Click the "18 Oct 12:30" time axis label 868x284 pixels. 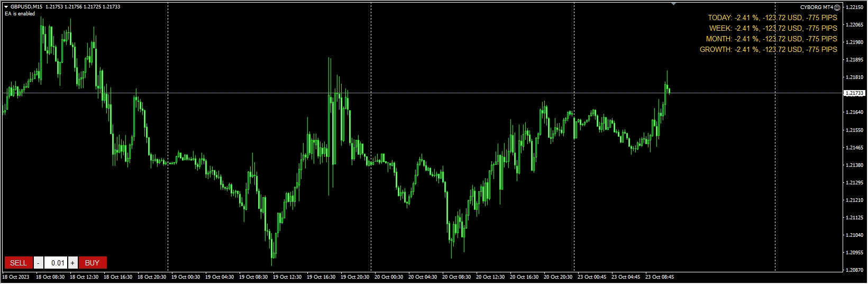pyautogui.click(x=84, y=277)
